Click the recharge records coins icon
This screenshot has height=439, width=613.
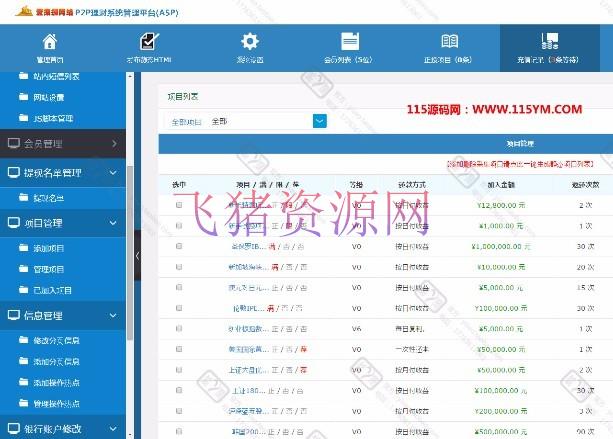pos(549,42)
